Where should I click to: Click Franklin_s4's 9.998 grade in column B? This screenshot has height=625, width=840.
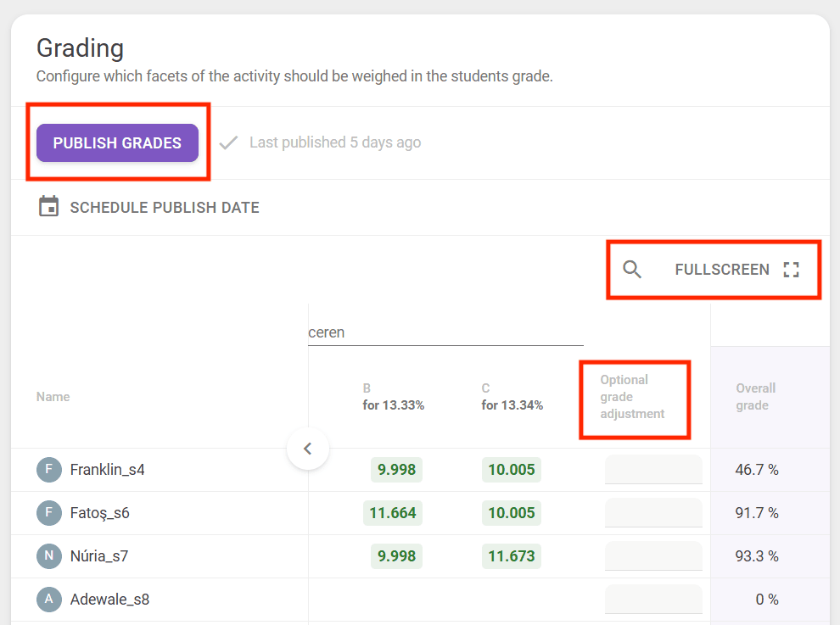(396, 470)
